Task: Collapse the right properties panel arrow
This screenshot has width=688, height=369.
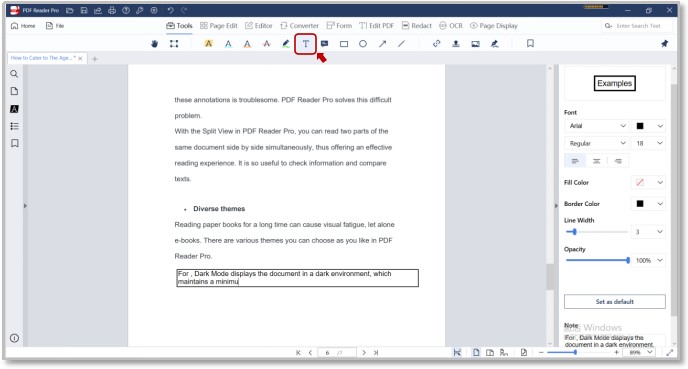Action: (556, 205)
